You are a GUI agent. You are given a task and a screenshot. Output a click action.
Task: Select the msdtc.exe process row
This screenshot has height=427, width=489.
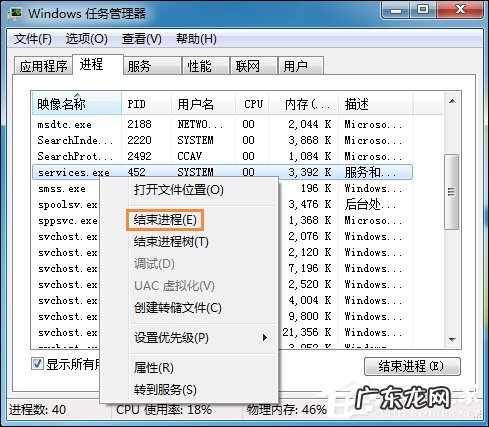(x=222, y=124)
